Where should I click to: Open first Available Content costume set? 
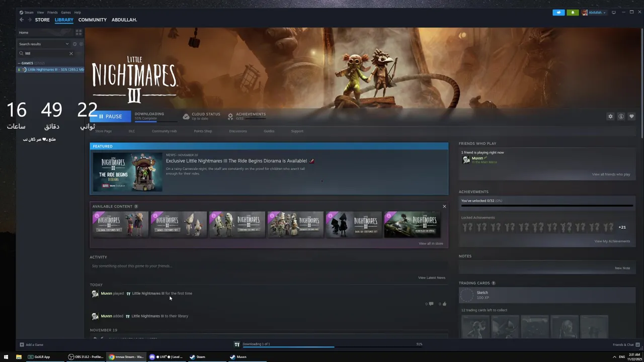coord(120,224)
